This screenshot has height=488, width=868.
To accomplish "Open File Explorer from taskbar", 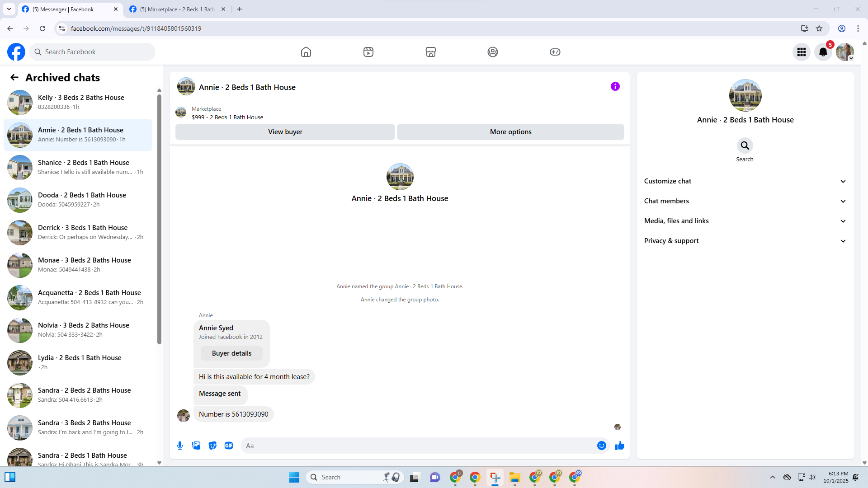I will [515, 478].
